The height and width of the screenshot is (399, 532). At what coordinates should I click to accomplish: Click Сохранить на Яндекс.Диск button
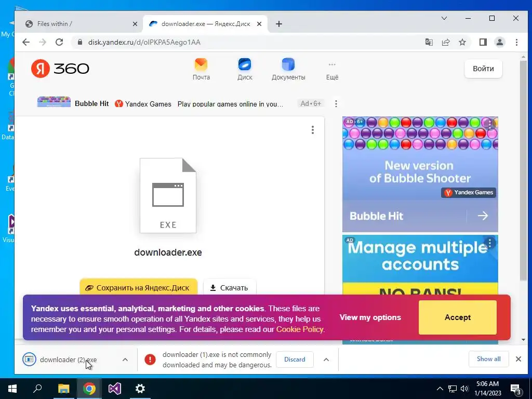tap(138, 288)
